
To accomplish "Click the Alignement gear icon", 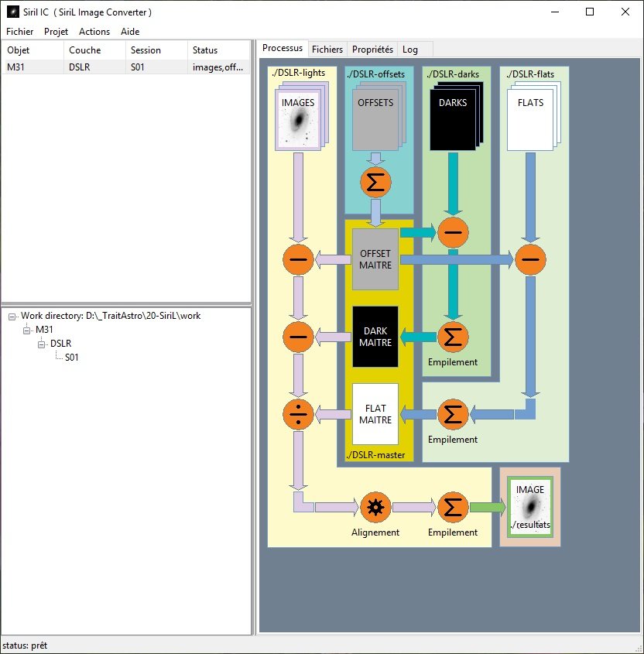I will 375,507.
